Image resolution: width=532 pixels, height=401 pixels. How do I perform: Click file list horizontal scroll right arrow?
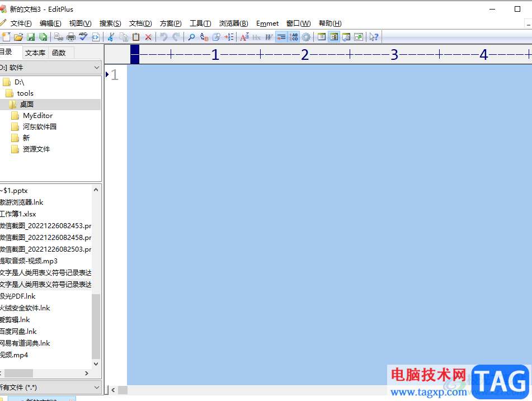click(x=87, y=373)
